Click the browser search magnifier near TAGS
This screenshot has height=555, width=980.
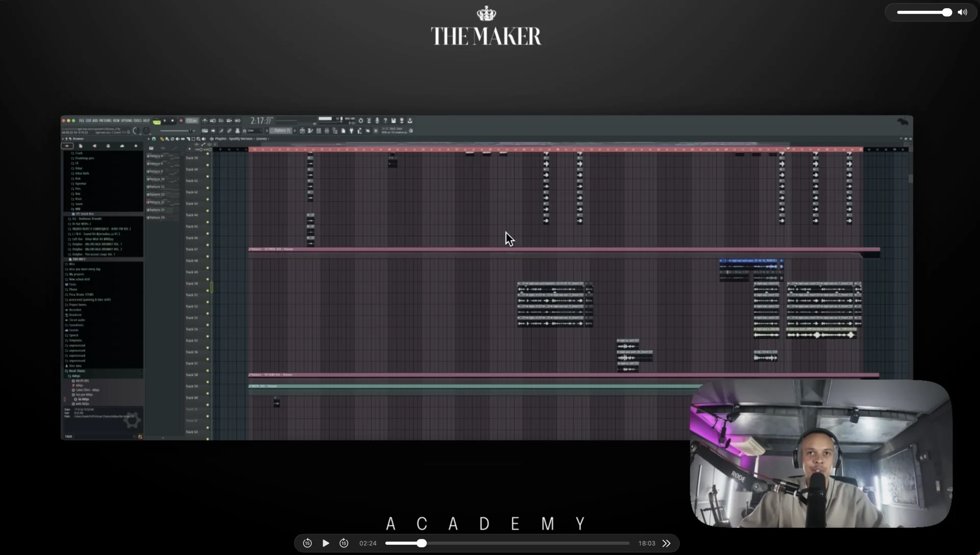[140, 437]
